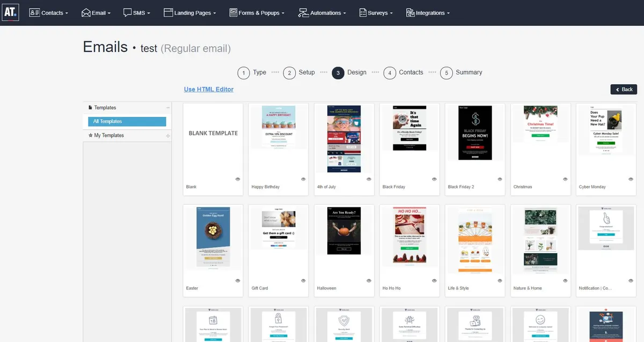
Task: Preview the Blank template eye icon
Action: (237, 179)
